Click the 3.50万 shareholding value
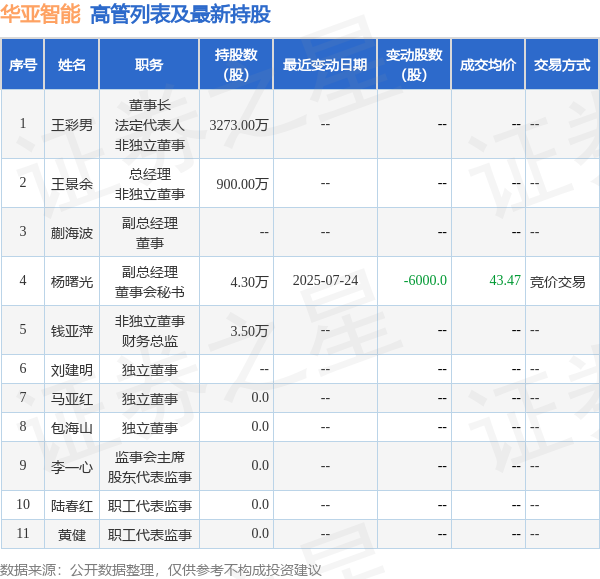This screenshot has width=600, height=579. click(249, 331)
